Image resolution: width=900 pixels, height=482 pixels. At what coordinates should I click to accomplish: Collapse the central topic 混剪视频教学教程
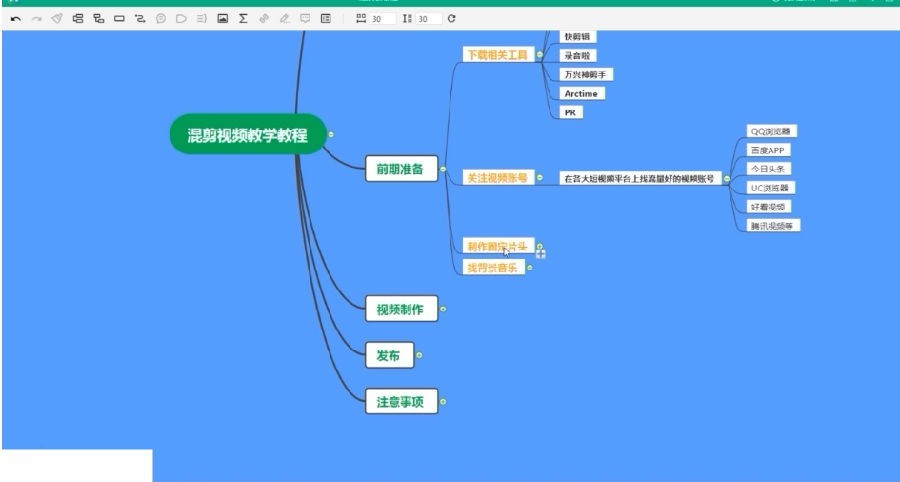331,134
